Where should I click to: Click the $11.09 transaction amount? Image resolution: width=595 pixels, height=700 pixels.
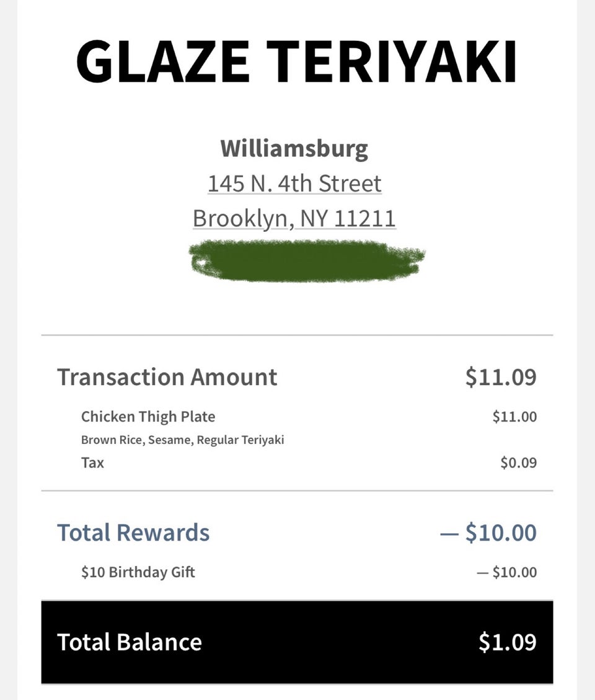pos(501,377)
